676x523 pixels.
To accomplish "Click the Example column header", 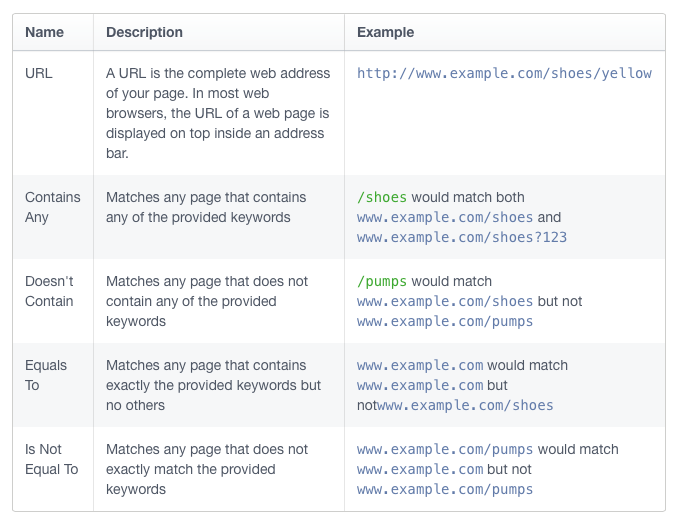I will point(385,32).
